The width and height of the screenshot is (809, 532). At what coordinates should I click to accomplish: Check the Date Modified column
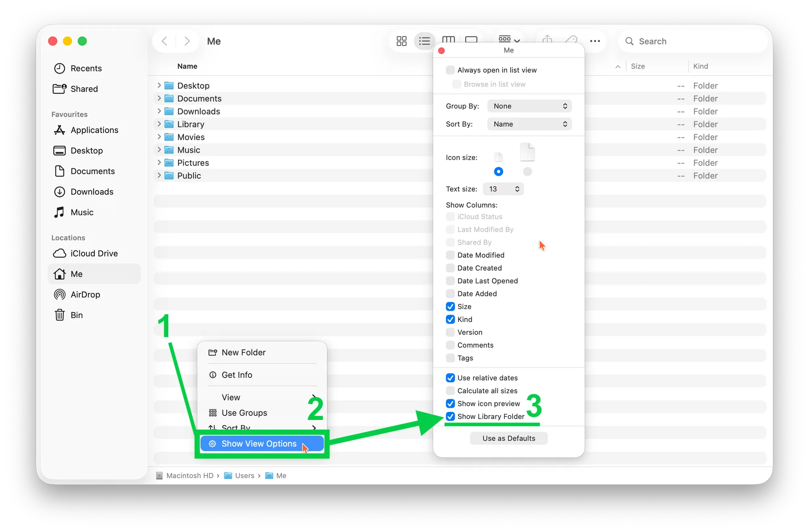click(450, 255)
